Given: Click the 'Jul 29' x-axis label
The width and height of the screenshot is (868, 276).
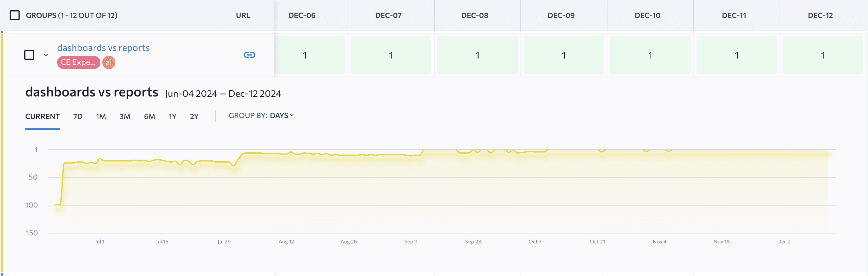Looking at the screenshot, I should click(224, 242).
